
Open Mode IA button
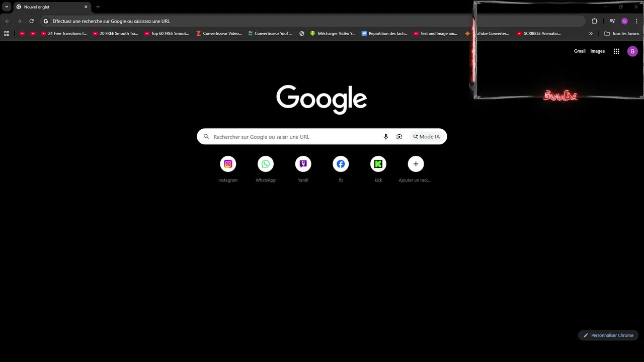tap(427, 137)
